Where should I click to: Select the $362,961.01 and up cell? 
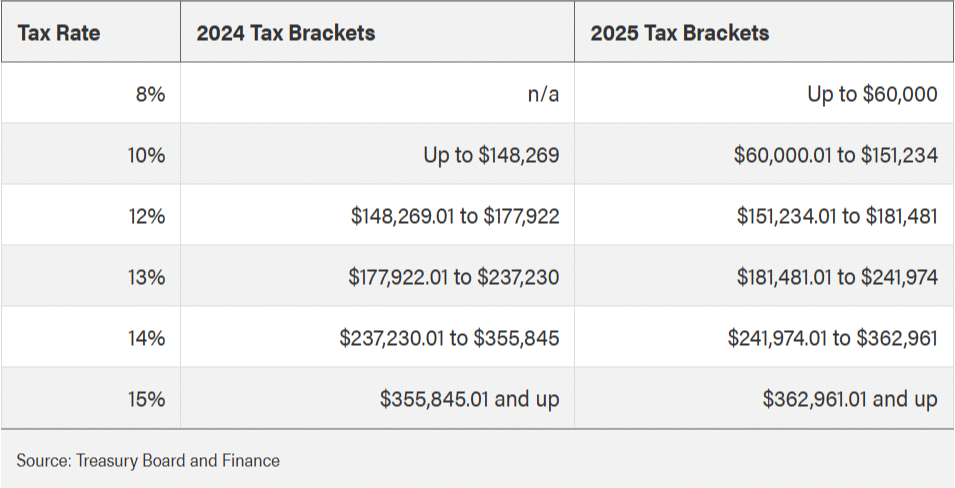click(850, 399)
